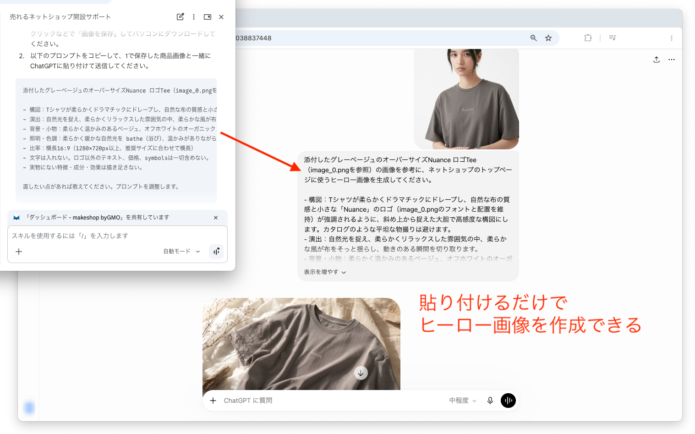This screenshot has width=695, height=434.
Task: Click the shared tab label ダッシュボード - makeshop byGMO
Action: point(97,218)
